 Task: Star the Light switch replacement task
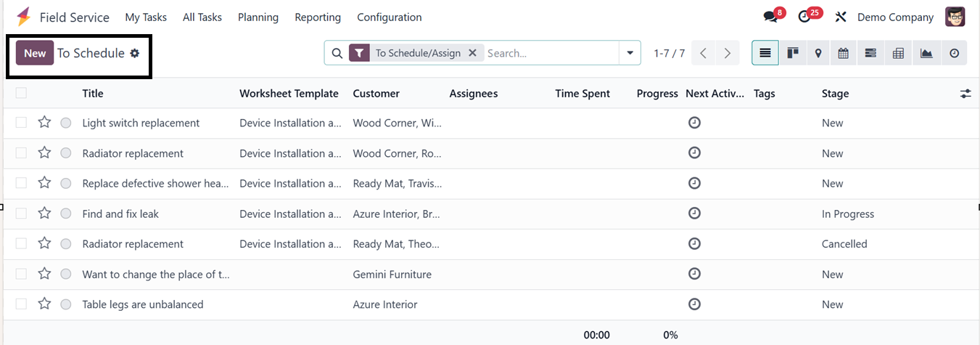click(x=44, y=123)
